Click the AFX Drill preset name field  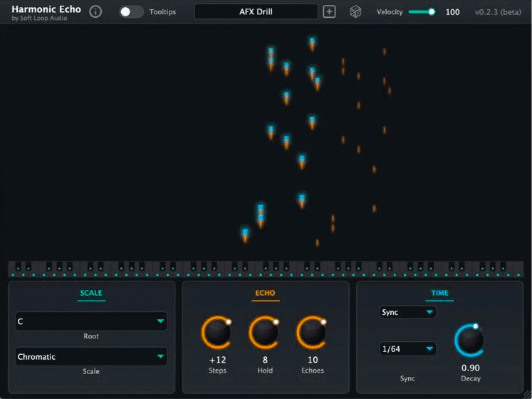[x=256, y=12]
